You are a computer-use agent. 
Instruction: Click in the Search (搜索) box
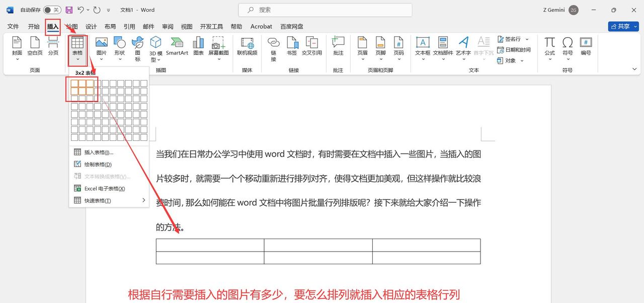point(325,10)
